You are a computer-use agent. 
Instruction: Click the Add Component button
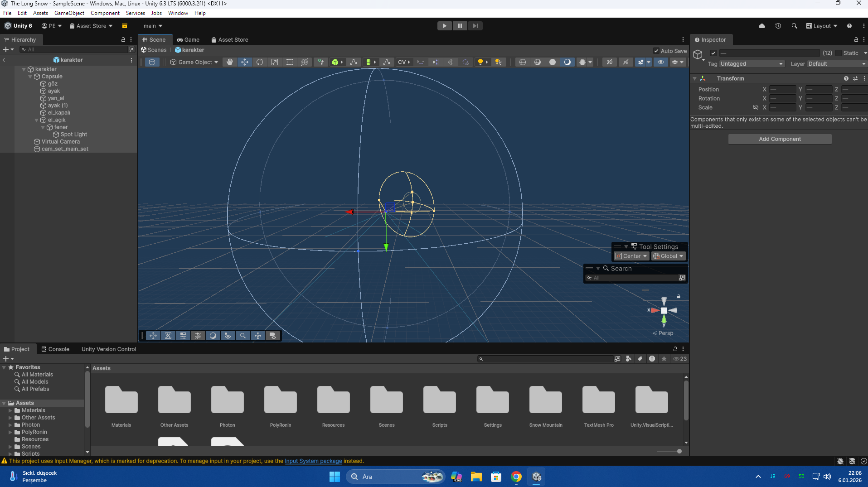coord(780,139)
